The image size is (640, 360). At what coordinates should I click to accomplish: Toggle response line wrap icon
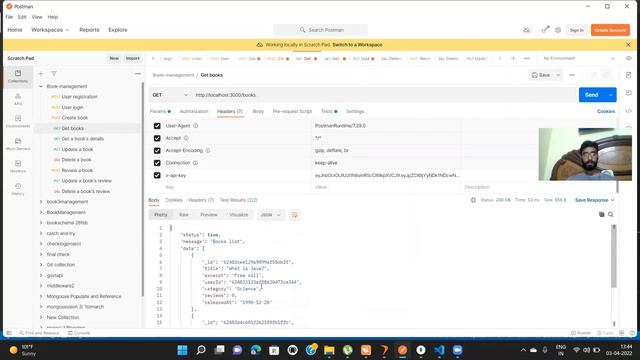[294, 215]
